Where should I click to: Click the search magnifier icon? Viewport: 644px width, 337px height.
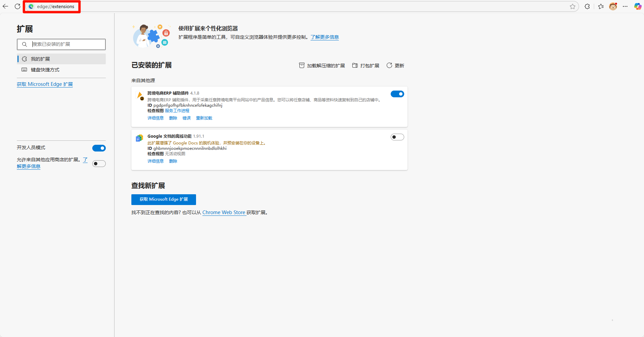point(24,44)
